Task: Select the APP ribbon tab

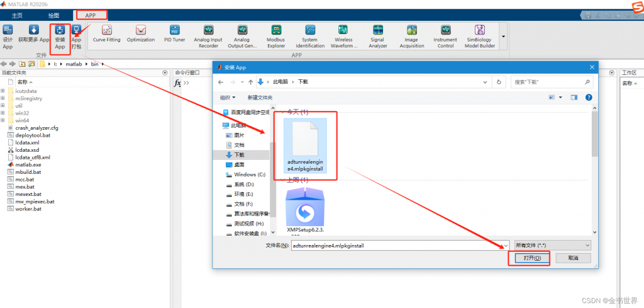Action: 91,16
